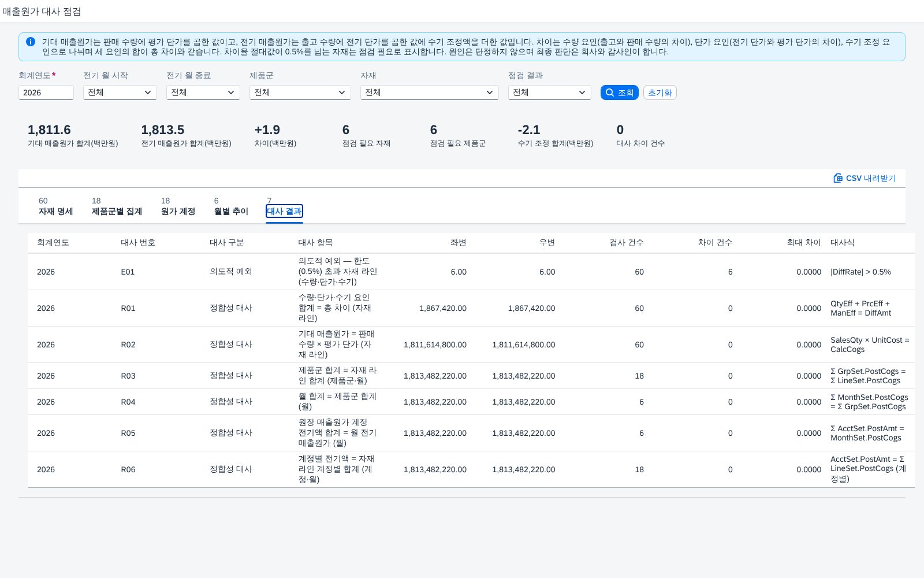Click the -2.1 수기 조정 합계 value
The height and width of the screenshot is (578, 924).
tap(528, 130)
